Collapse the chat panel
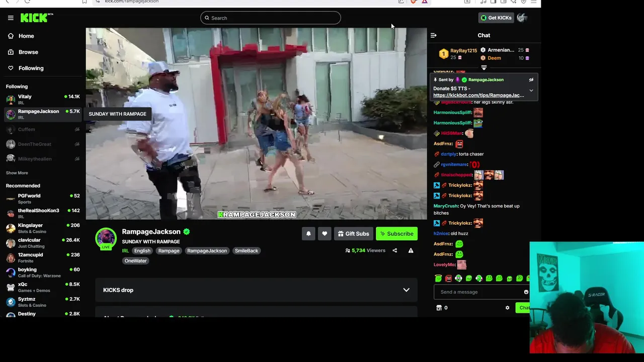Image resolution: width=644 pixels, height=362 pixels. 434,35
